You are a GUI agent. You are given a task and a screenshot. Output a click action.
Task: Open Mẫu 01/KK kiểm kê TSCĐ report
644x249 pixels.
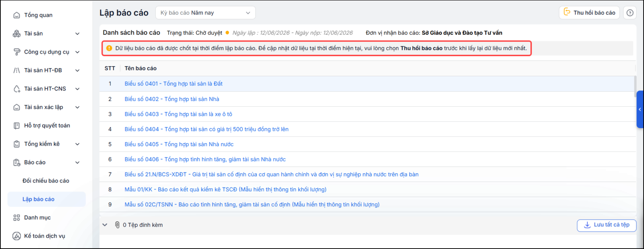pos(226,190)
